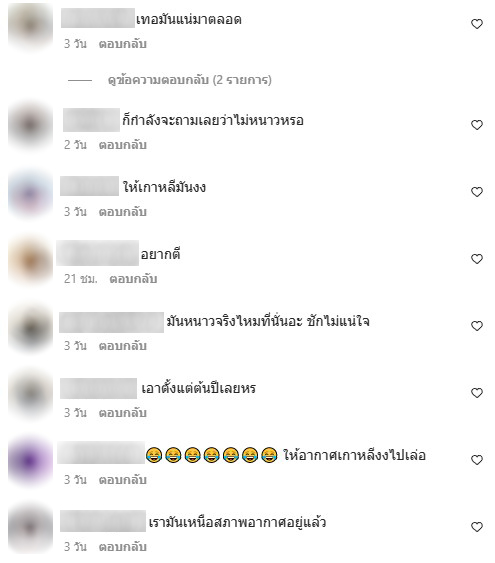The height and width of the screenshot is (563, 495).
Task: Open avatar beside comment "ให้เกาหลีมันงง"
Action: (31, 193)
